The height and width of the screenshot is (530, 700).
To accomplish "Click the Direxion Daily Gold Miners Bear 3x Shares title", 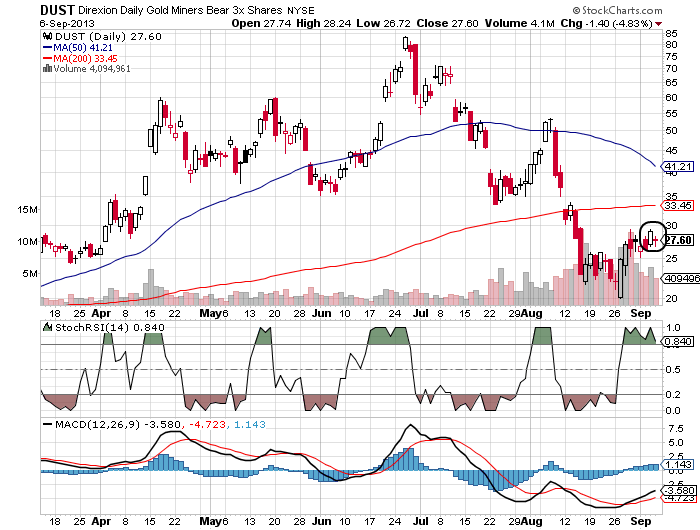I will 180,10.
